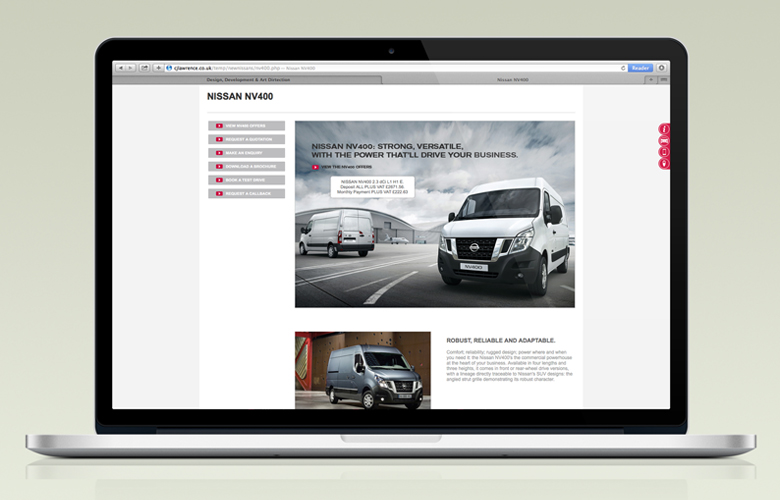The image size is (780, 500).
Task: Click the red location pin icon on right edge
Action: (x=665, y=162)
